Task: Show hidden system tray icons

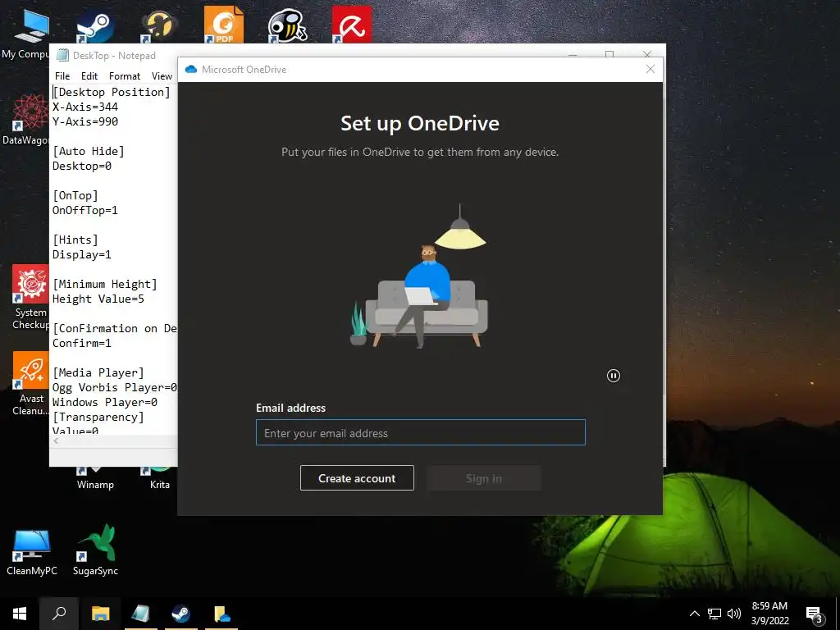Action: pyautogui.click(x=694, y=614)
